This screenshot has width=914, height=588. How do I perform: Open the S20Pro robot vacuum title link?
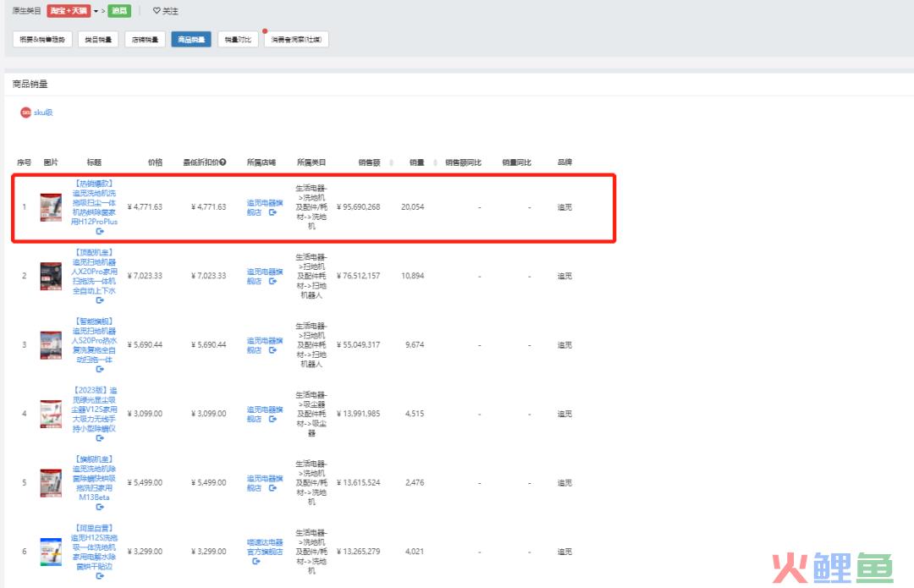coord(95,340)
